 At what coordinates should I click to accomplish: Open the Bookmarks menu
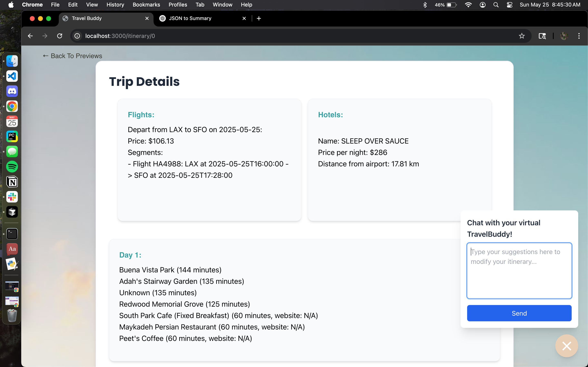(146, 5)
